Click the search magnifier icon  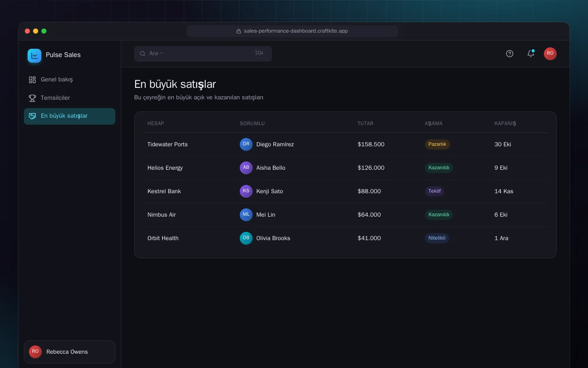pos(143,53)
